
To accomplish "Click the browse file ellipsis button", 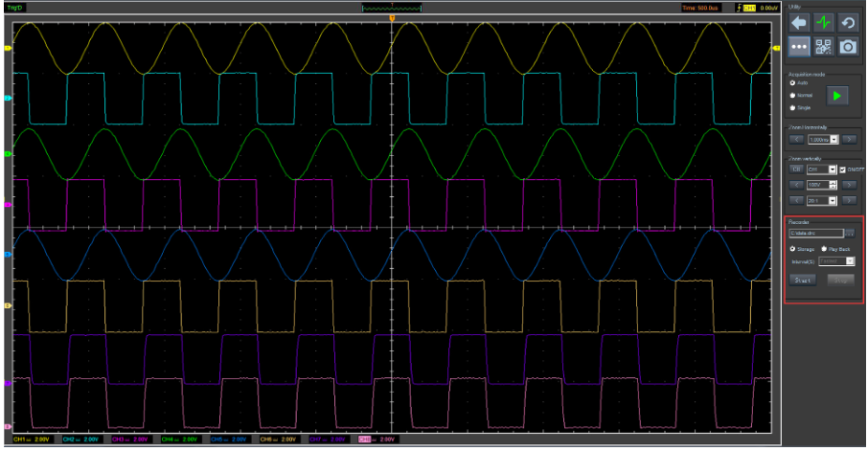I will click(850, 233).
